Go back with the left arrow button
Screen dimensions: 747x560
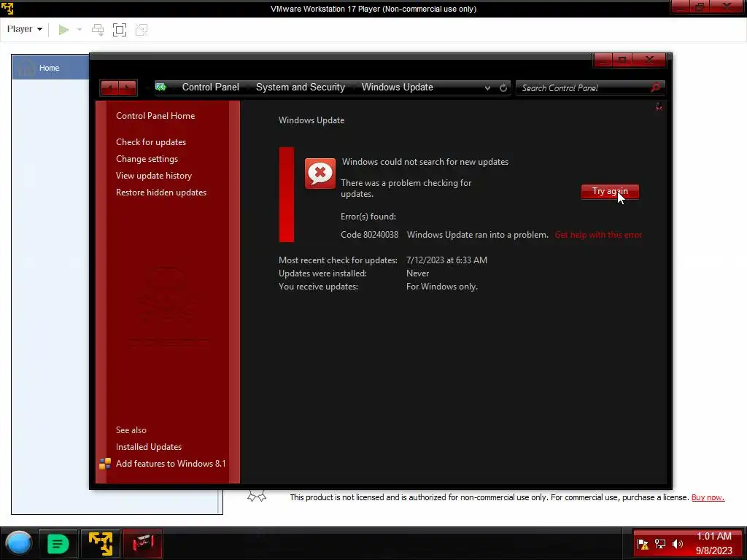[110, 87]
